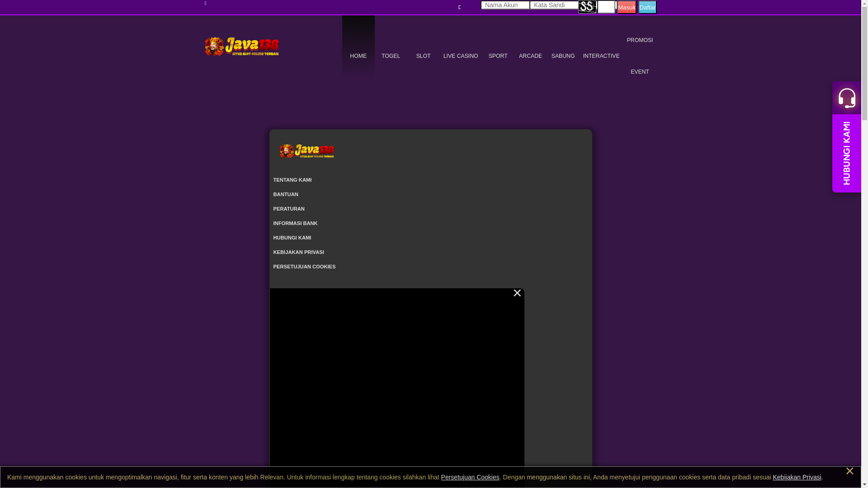Viewport: 868px width, 488px height.
Task: Focus the Kata Sandi password field
Action: coord(554,5)
